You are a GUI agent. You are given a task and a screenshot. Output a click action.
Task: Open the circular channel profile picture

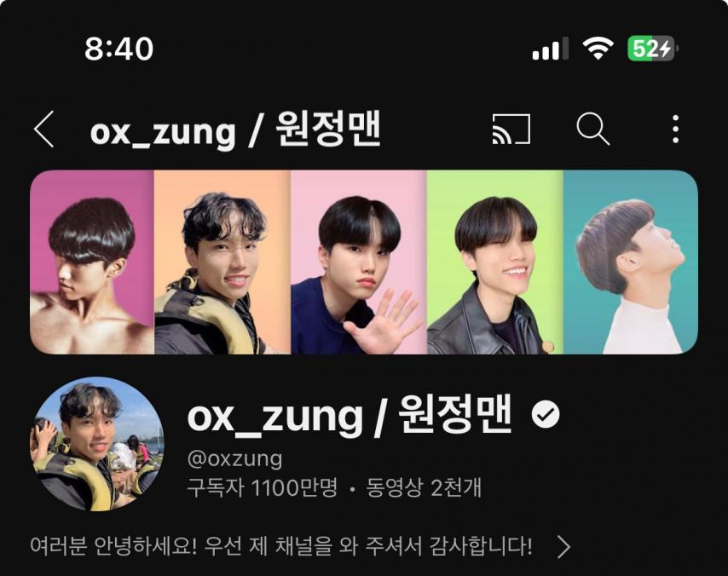point(96,444)
